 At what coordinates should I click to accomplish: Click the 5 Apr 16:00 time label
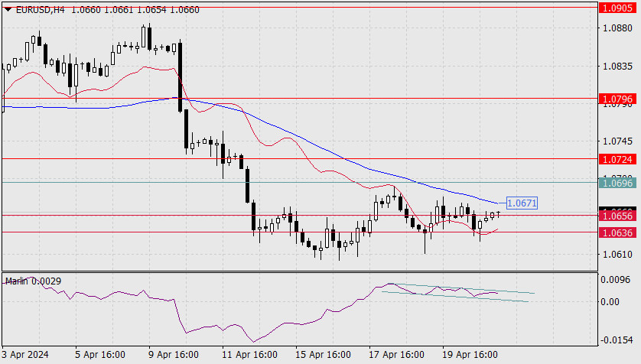99,354
